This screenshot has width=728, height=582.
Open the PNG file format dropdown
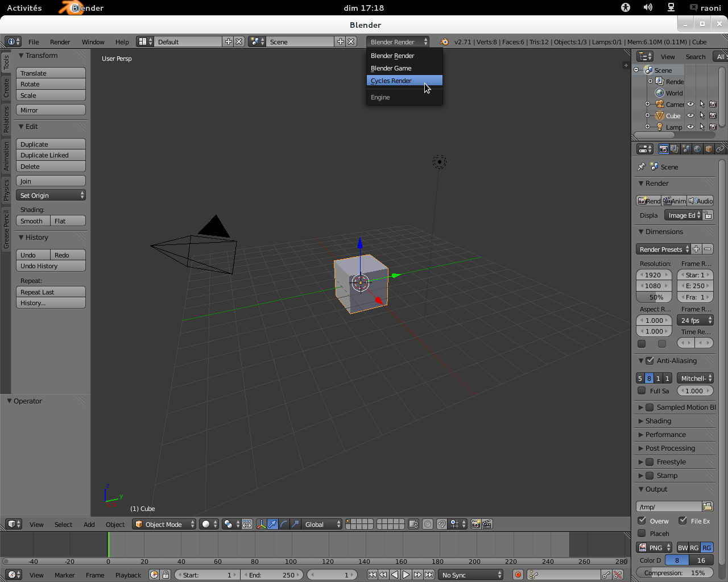[654, 548]
